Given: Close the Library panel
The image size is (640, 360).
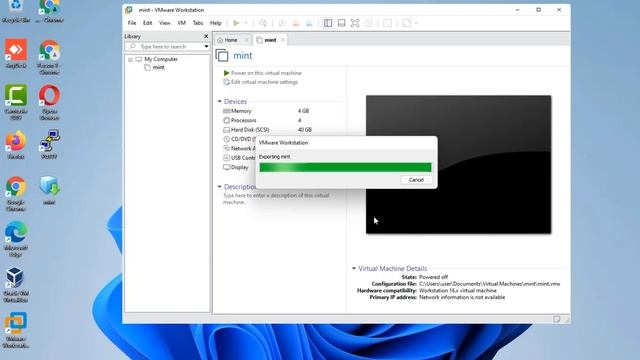Looking at the screenshot, I should point(206,36).
